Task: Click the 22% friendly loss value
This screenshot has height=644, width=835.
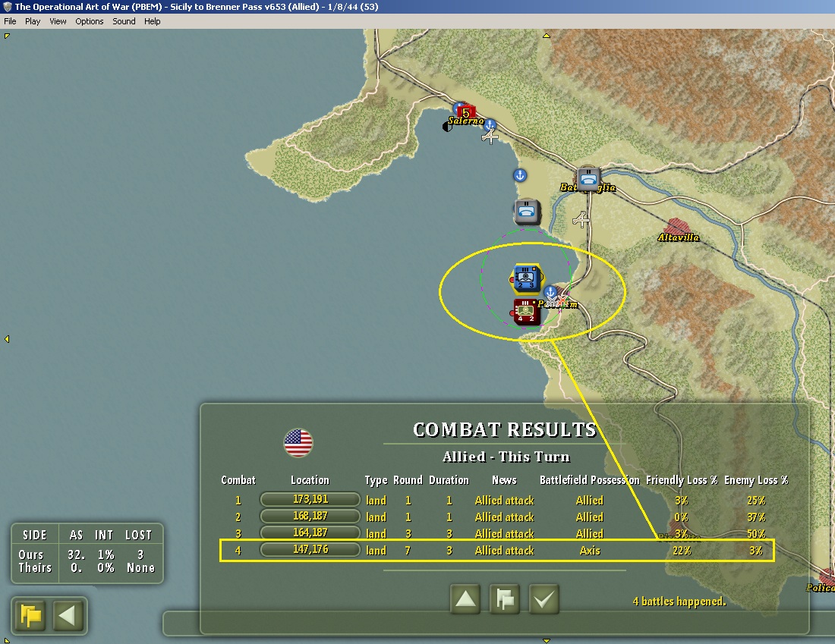Action: click(x=682, y=551)
